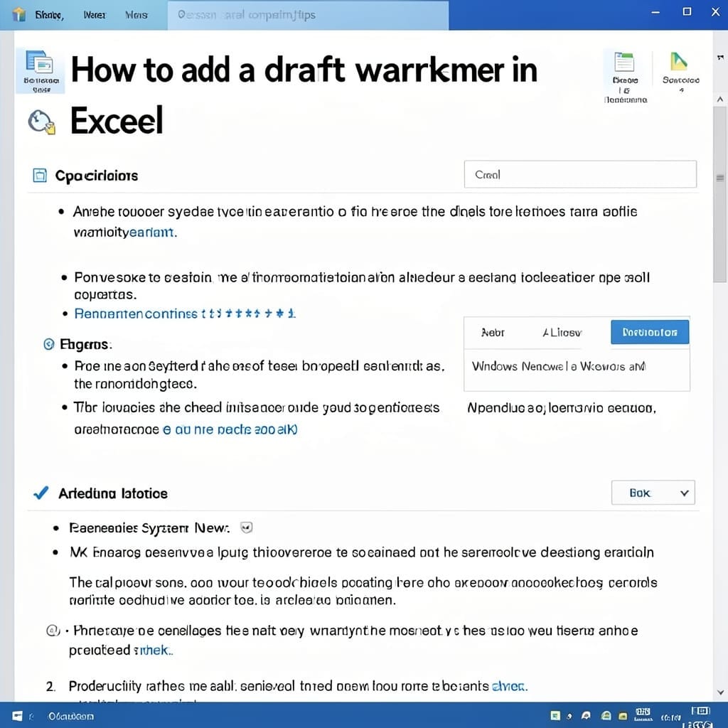Click the small pin icon above the scrollbar

pos(720,57)
